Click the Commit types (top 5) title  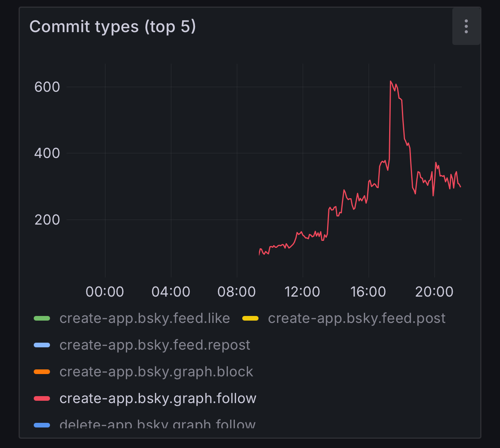tap(113, 27)
